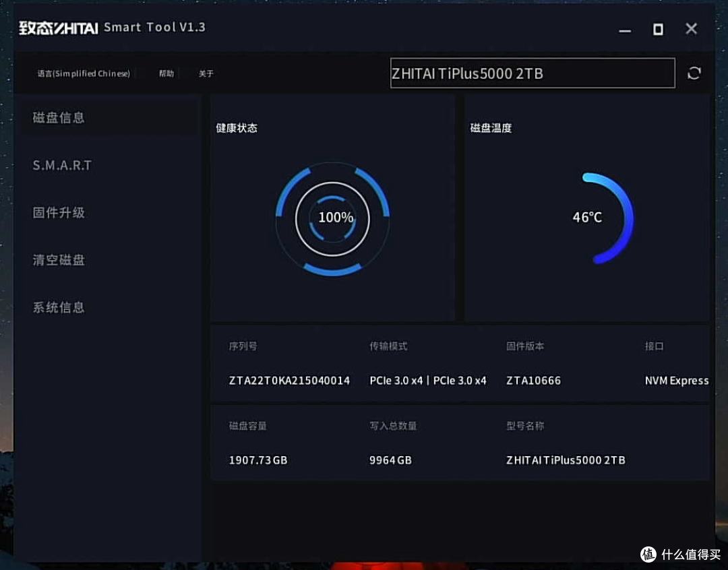The image size is (728, 570).
Task: Click the serial number ZTA22T0KA215040014
Action: point(289,381)
